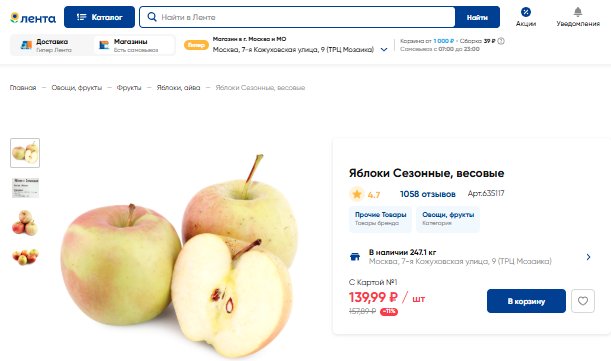Open the Lenta logo home page

[x=33, y=18]
